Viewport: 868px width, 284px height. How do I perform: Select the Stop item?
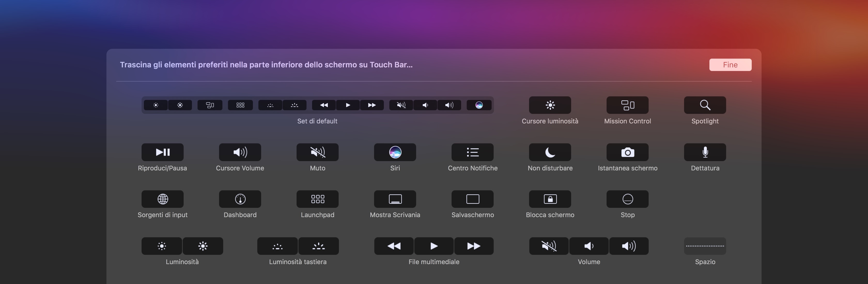pos(627,199)
